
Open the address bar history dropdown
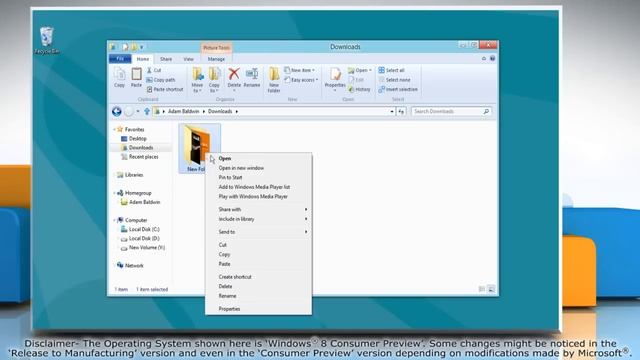pyautogui.click(x=392, y=111)
